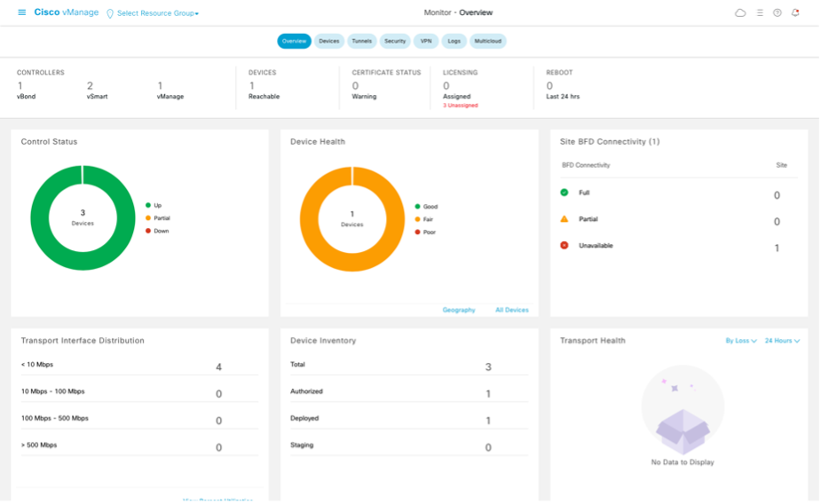
Task: Expand the Select Resource Group dropdown
Action: point(158,13)
